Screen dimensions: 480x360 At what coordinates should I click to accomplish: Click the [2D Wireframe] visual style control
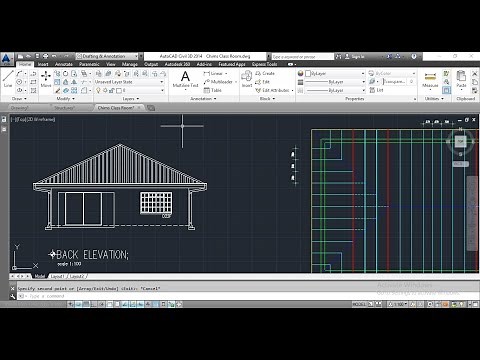pyautogui.click(x=41, y=119)
